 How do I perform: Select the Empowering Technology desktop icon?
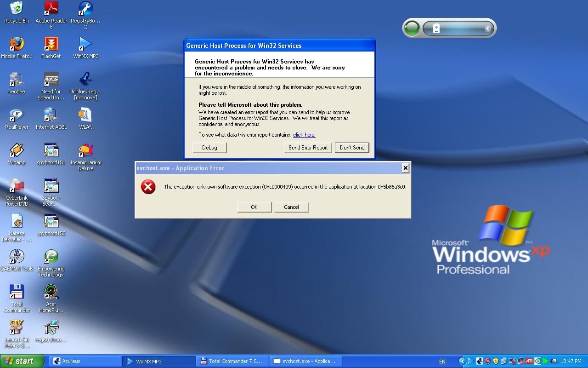pos(51,263)
